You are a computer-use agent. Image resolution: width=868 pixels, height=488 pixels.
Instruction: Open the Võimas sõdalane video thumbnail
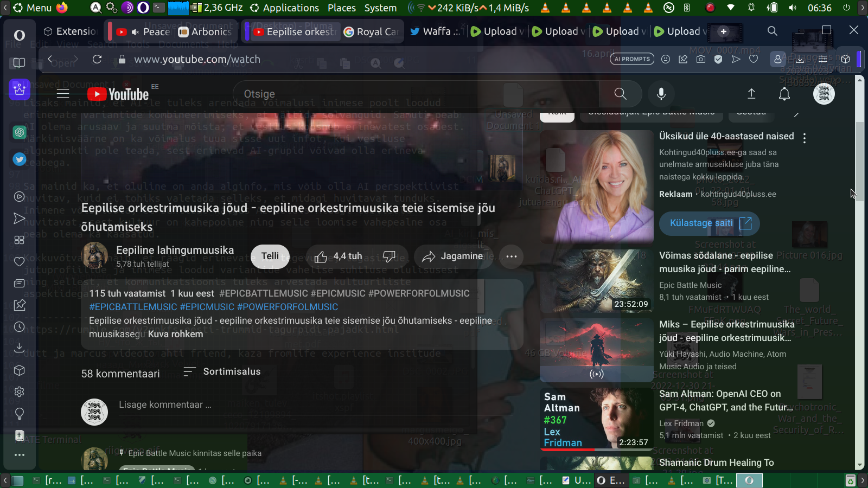click(x=597, y=281)
